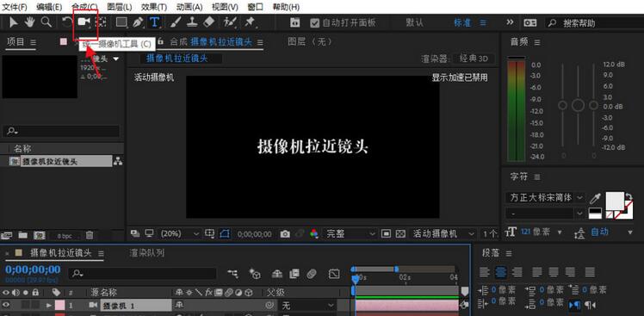Image resolution: width=644 pixels, height=316 pixels.
Task: Toggle visibility eye of 摄像机 1 layer
Action: click(6, 306)
